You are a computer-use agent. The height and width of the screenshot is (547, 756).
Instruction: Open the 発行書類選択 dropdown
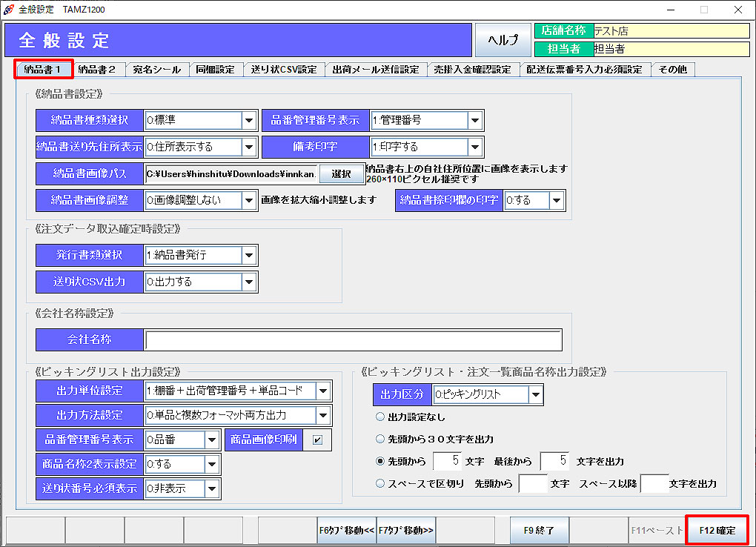tap(248, 255)
